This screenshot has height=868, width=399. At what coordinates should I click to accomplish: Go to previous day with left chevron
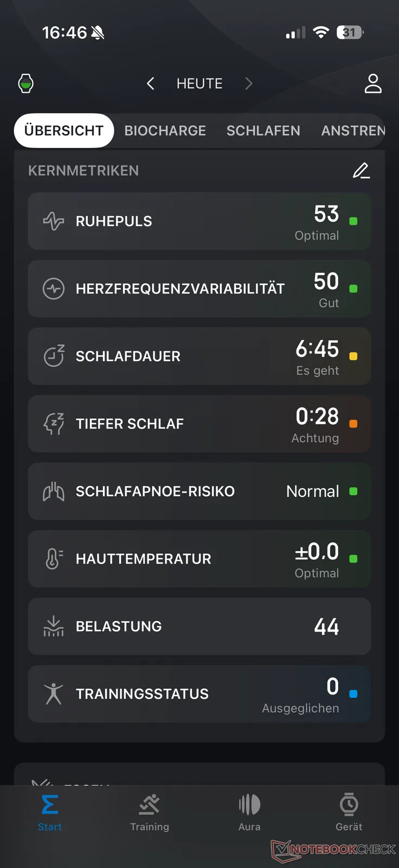(x=151, y=84)
